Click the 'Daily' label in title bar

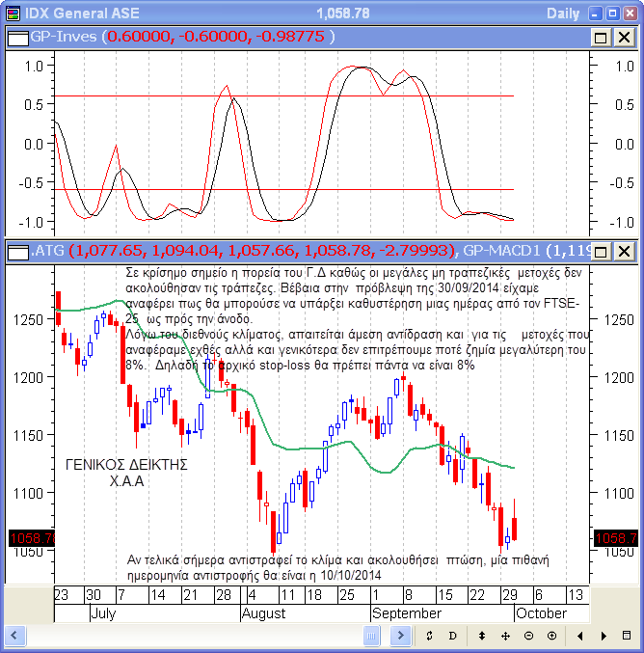click(563, 14)
